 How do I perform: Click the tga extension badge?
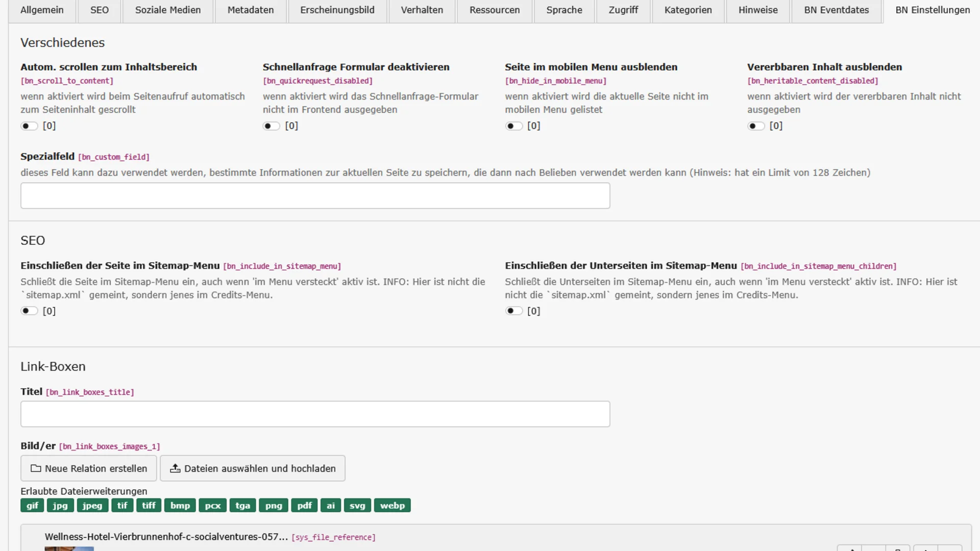[x=243, y=506]
